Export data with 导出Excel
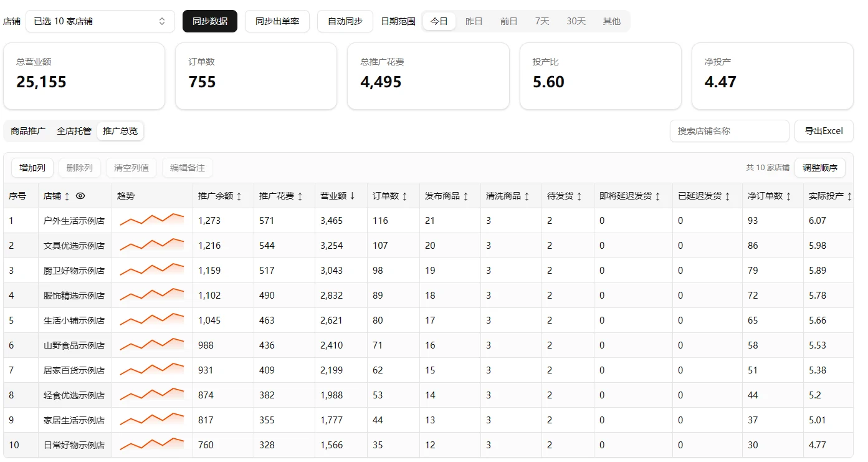Screen dimensions: 868x462 pos(824,131)
